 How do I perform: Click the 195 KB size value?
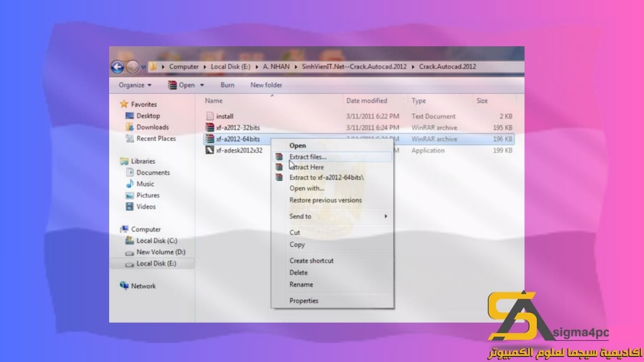[x=503, y=128]
